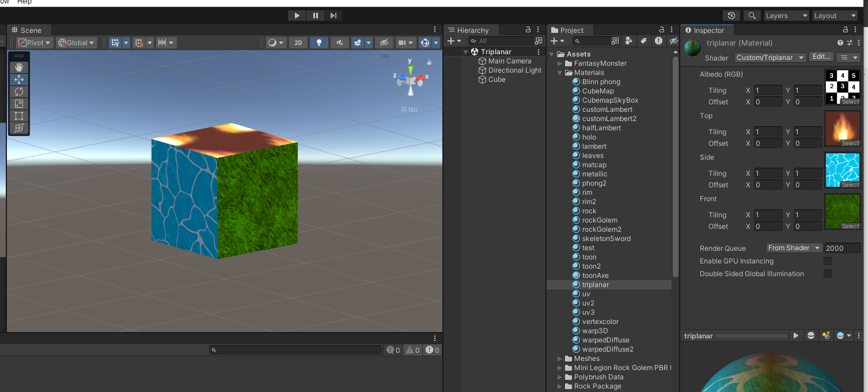The image size is (868, 392).
Task: Click Project Search by Type icon
Action: 628,41
